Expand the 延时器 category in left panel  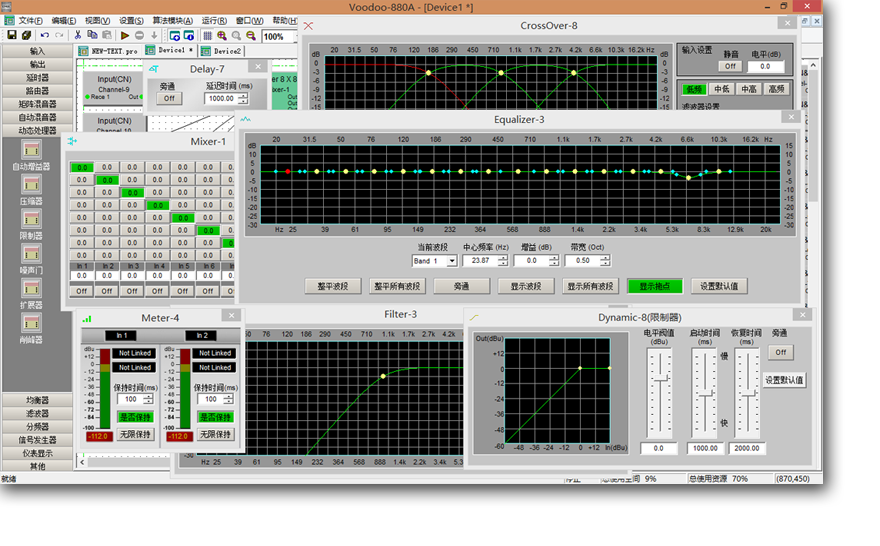[x=37, y=77]
